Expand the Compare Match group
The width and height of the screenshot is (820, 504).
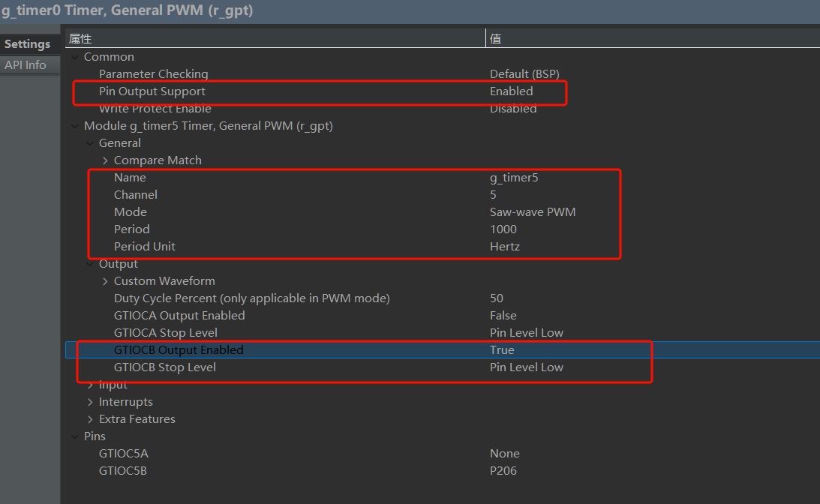point(105,160)
